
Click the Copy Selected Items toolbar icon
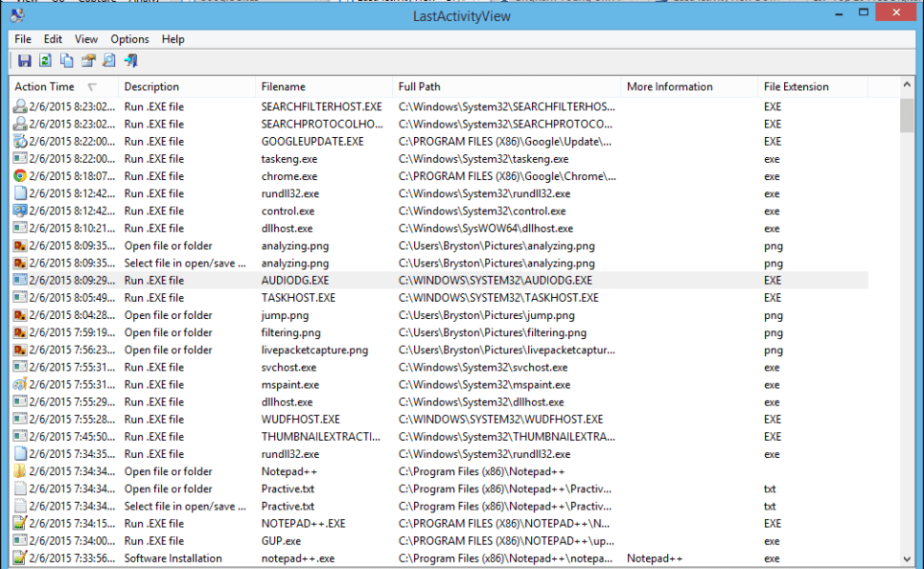tap(66, 60)
